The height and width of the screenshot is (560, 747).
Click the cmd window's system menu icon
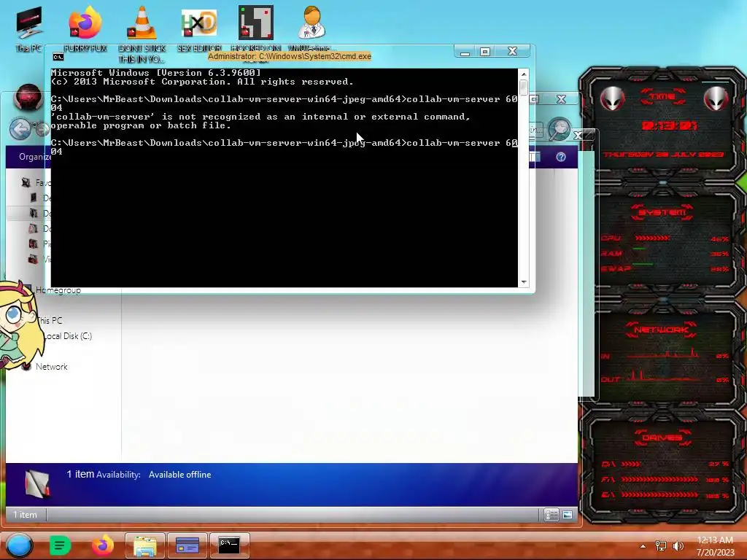point(58,57)
